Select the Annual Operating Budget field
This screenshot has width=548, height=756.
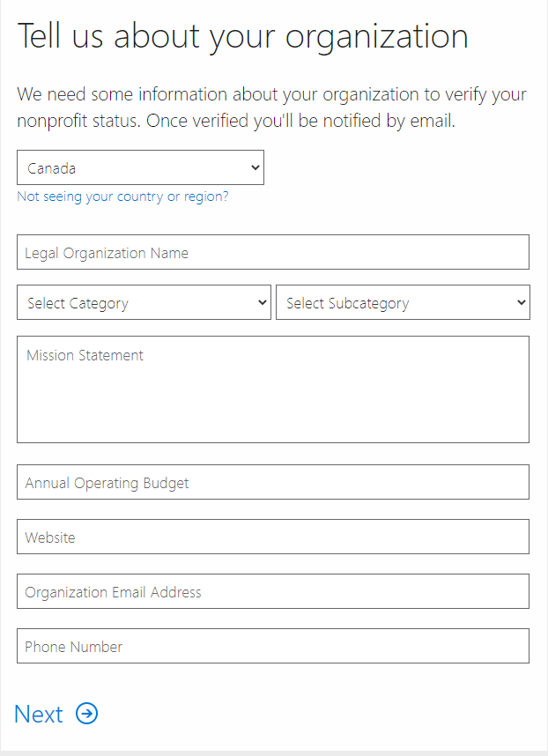(272, 482)
